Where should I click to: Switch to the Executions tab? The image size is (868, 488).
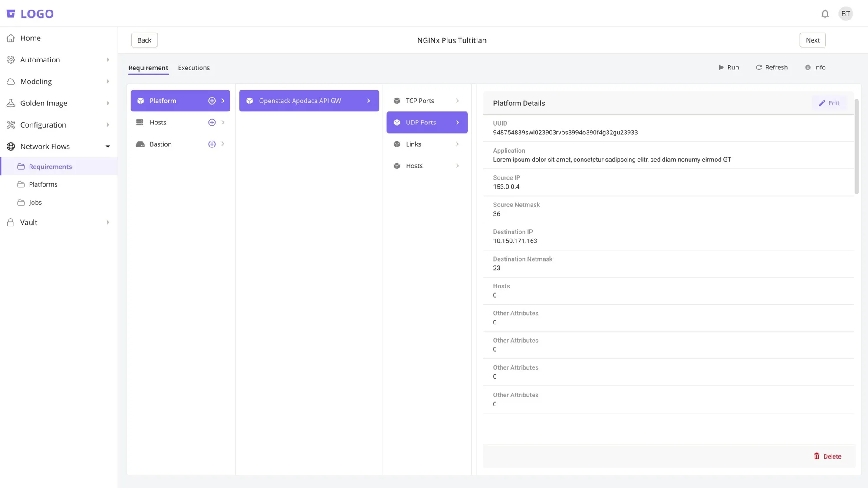click(194, 68)
